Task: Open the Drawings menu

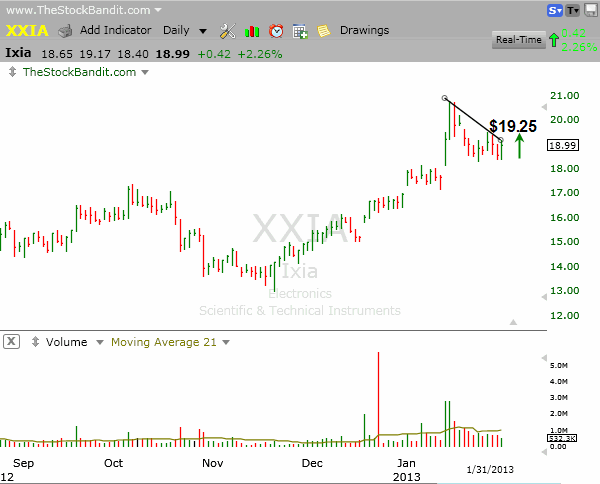Action: pyautogui.click(x=364, y=30)
